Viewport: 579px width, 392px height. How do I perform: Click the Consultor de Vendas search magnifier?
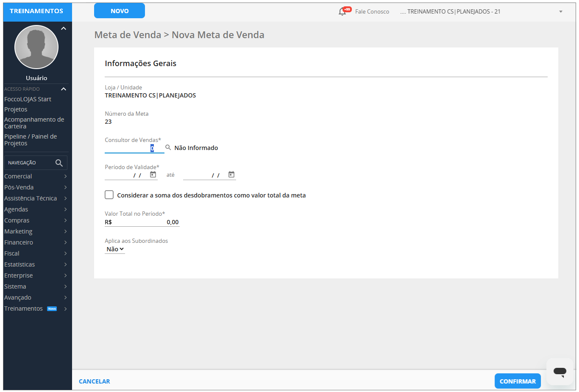click(x=168, y=147)
